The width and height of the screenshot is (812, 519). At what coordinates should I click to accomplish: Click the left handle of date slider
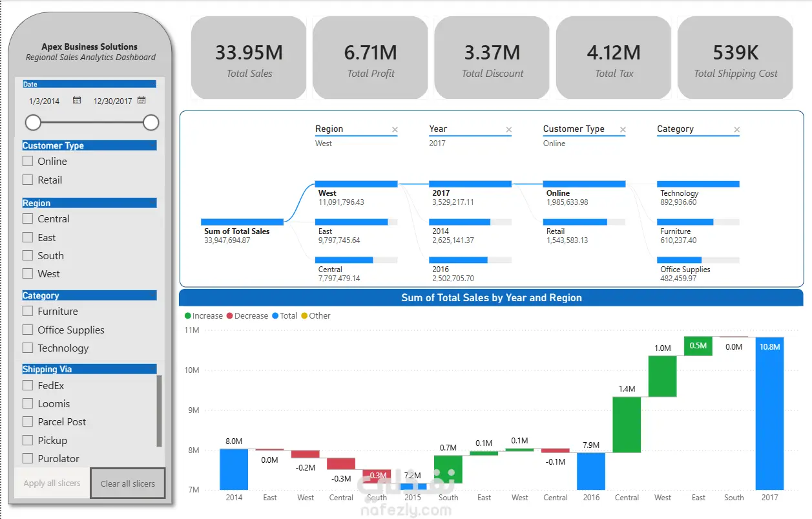click(33, 122)
